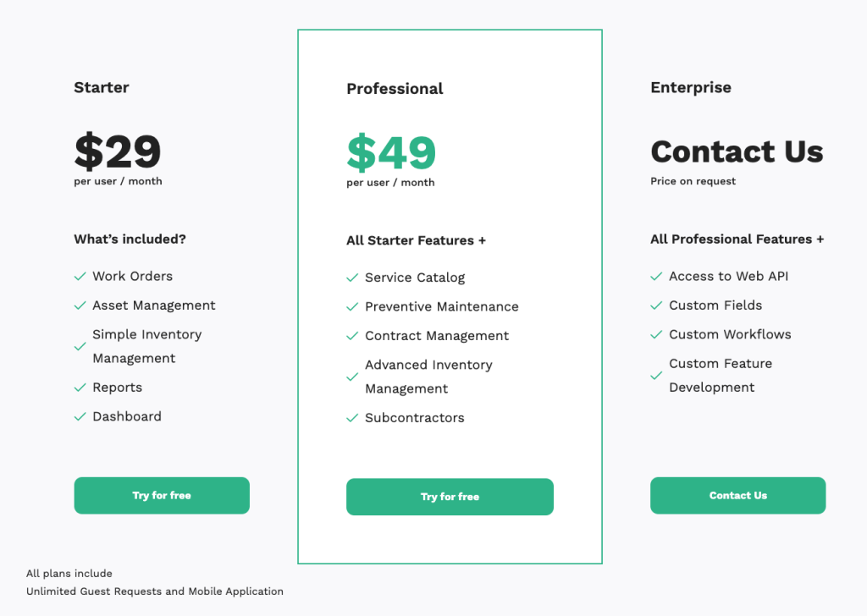Click the $49 price in Professional column
The height and width of the screenshot is (616, 867).
pyautogui.click(x=390, y=152)
